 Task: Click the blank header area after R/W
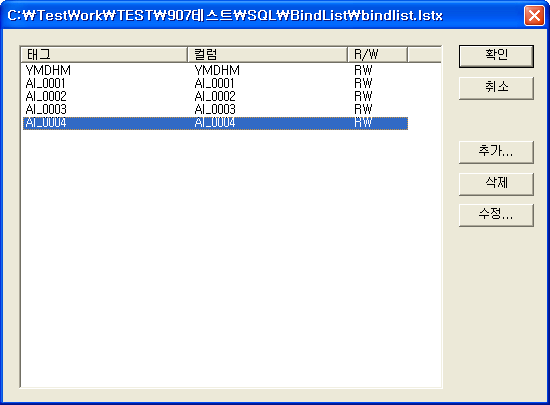(424, 54)
